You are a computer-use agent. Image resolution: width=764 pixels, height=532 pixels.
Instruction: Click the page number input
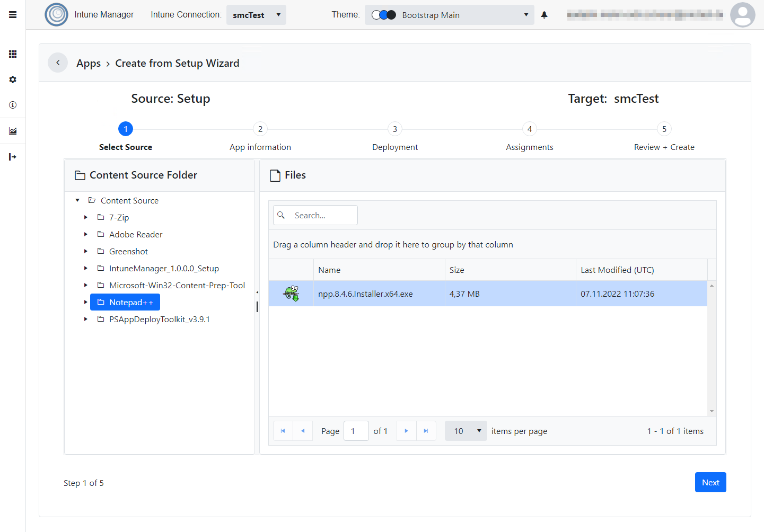click(356, 431)
